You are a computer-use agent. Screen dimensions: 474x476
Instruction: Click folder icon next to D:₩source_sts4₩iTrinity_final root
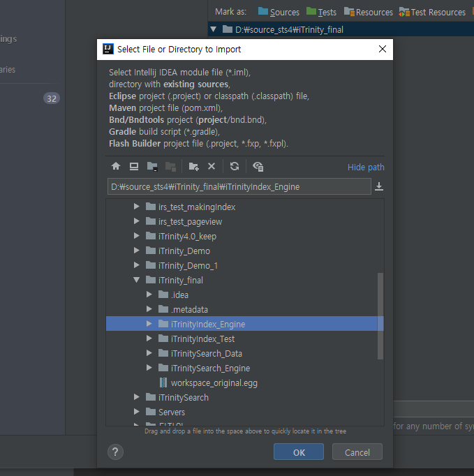228,29
